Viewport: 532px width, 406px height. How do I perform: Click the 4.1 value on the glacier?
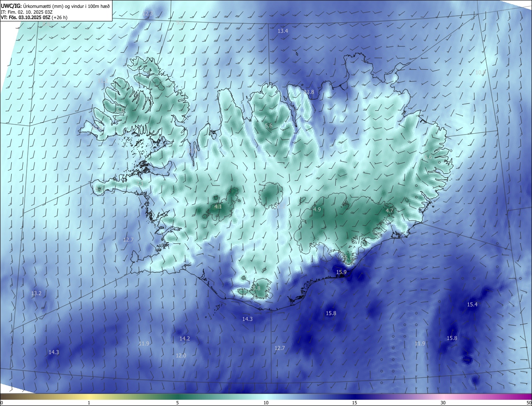(218, 206)
